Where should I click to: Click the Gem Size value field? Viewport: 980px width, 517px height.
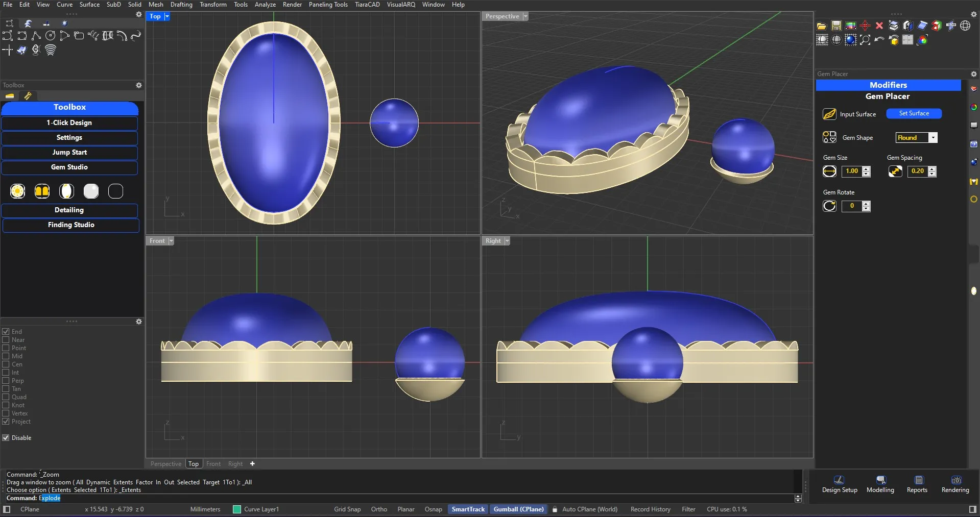coord(851,171)
